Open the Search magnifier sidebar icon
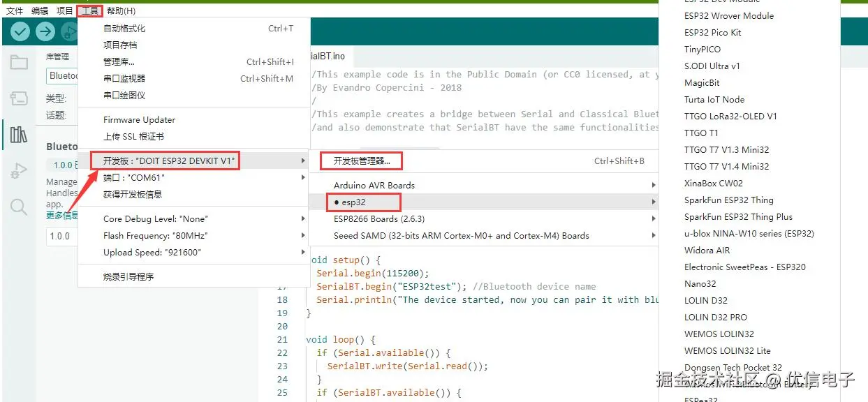This screenshot has height=402, width=868. click(19, 207)
